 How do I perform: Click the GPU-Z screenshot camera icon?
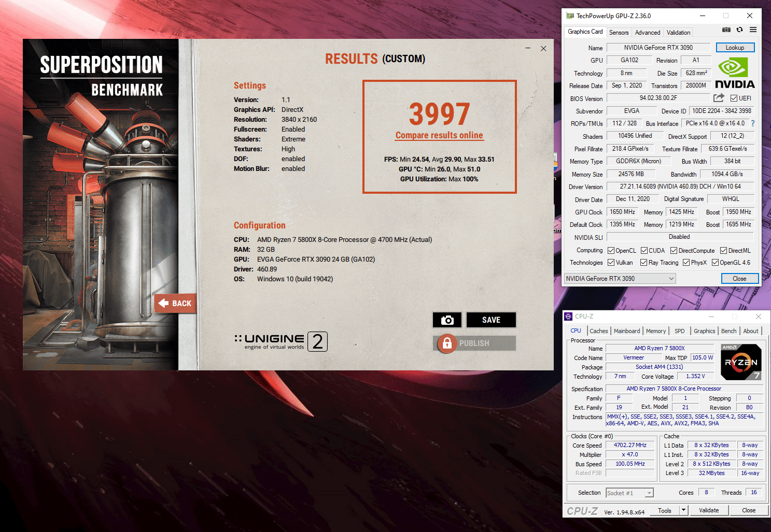tap(726, 30)
